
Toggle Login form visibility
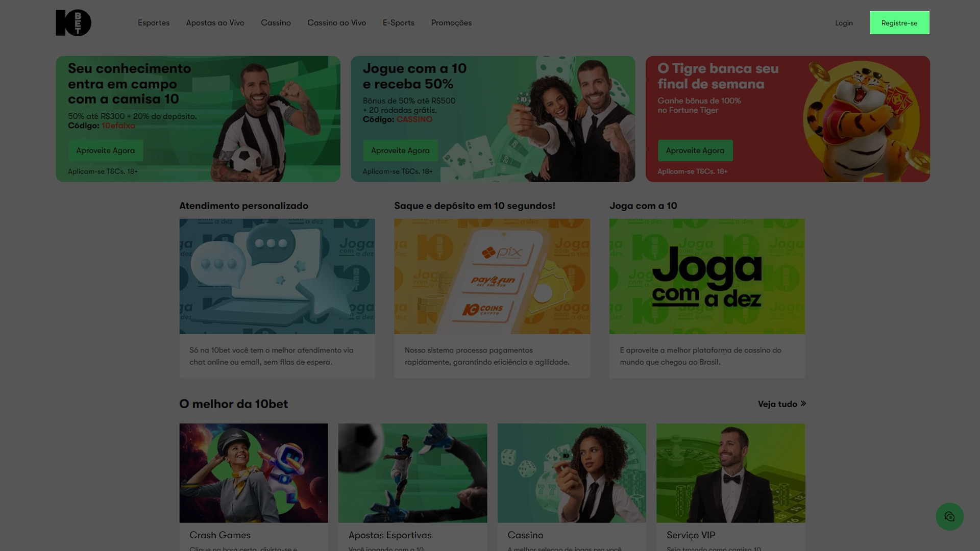coord(843,23)
